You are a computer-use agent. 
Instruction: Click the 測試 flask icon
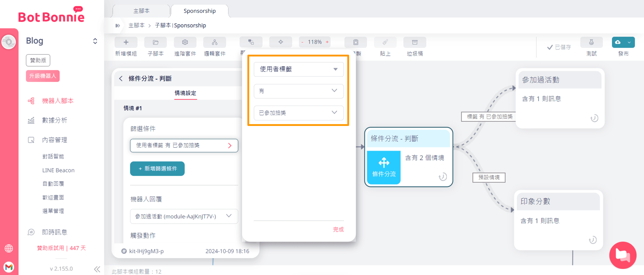pyautogui.click(x=591, y=42)
